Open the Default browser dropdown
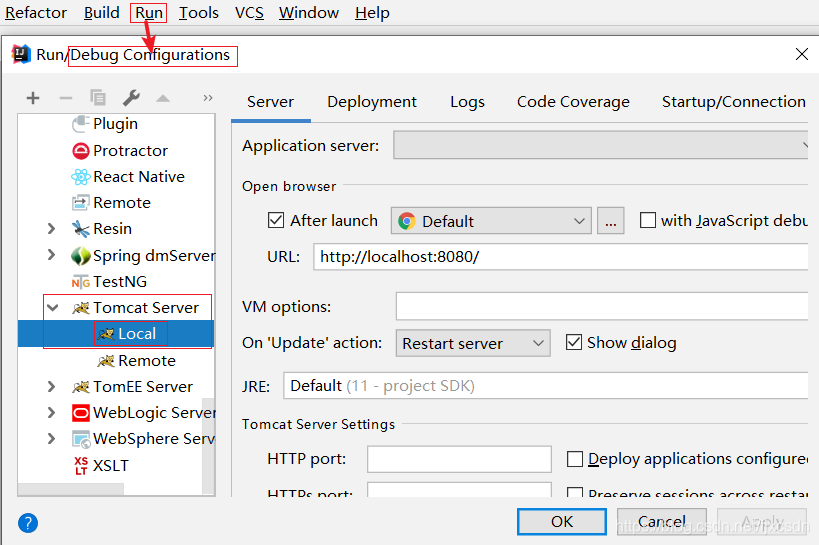 [x=491, y=221]
